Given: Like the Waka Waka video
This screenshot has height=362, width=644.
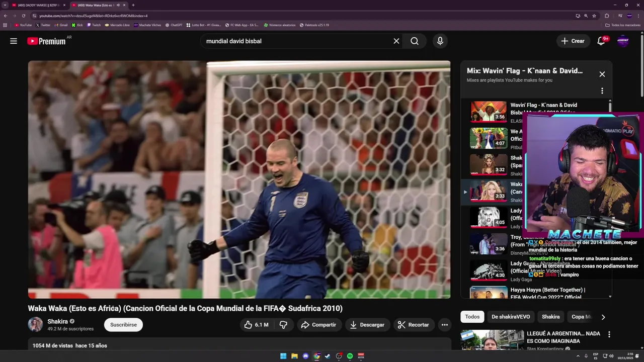Looking at the screenshot, I should tap(256, 325).
